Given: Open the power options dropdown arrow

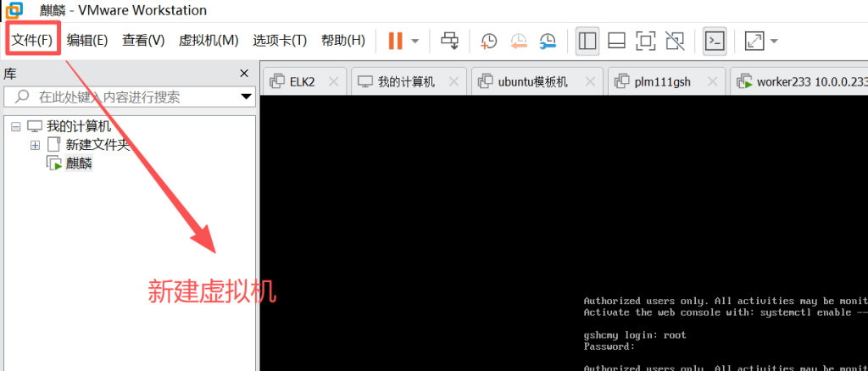Looking at the screenshot, I should tap(415, 41).
